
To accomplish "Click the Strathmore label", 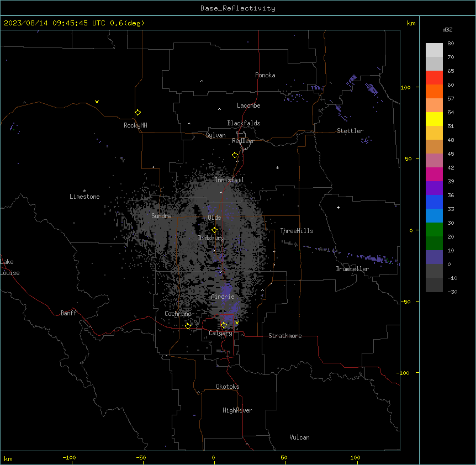I will coord(285,336).
